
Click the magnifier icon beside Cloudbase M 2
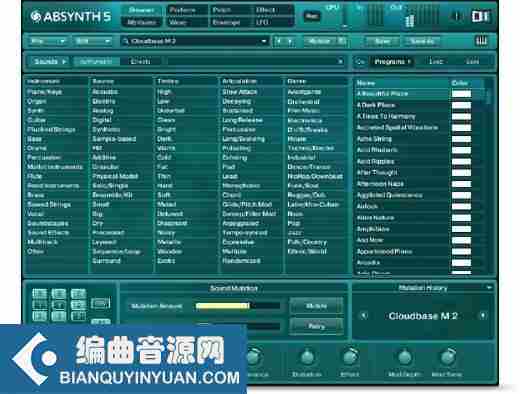point(126,41)
